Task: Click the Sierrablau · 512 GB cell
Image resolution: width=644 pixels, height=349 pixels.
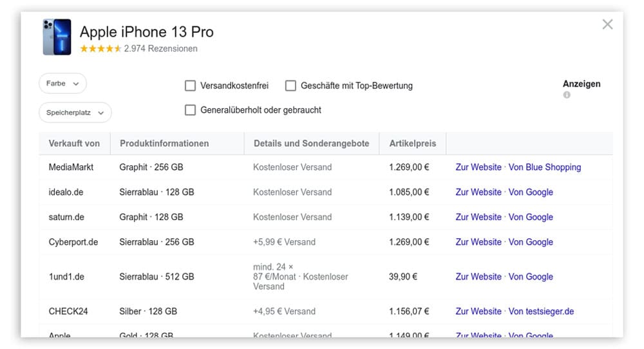Action: pyautogui.click(x=156, y=277)
